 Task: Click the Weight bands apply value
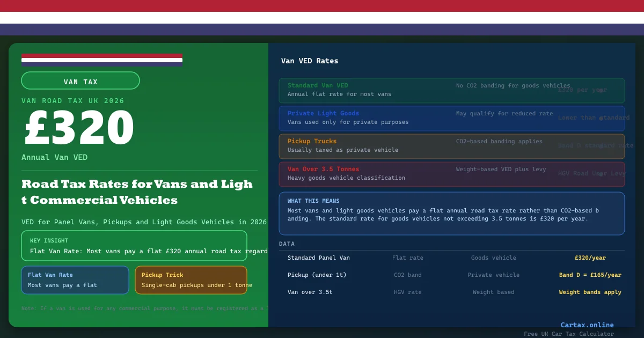(x=590, y=292)
